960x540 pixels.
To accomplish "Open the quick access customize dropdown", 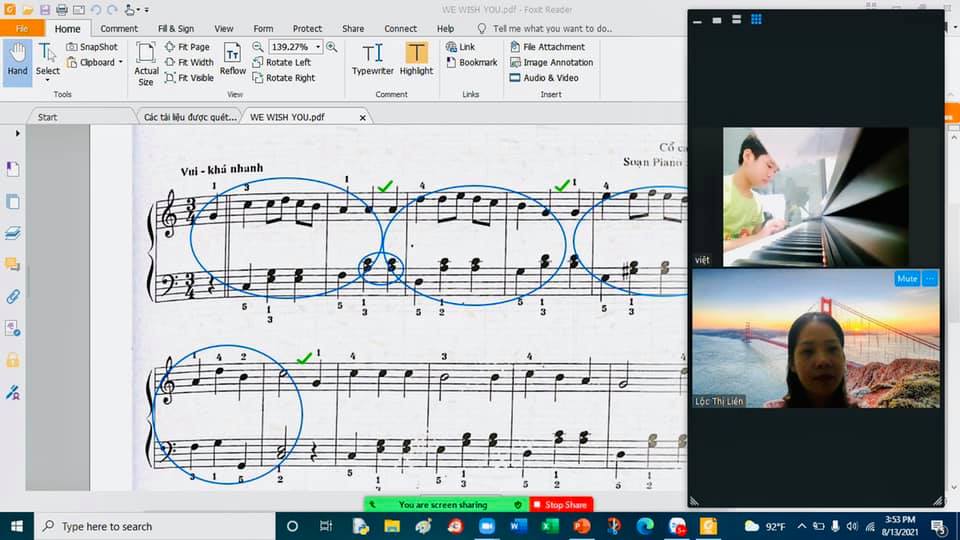I will click(147, 10).
